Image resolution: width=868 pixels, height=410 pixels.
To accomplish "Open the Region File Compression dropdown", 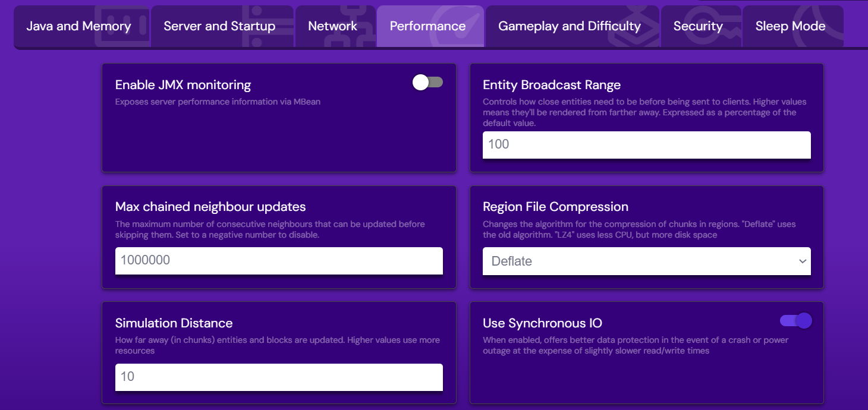I will 646,261.
